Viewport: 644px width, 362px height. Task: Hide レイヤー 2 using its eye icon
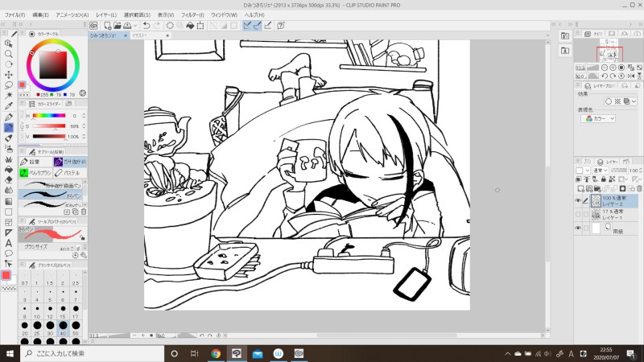[x=578, y=200]
